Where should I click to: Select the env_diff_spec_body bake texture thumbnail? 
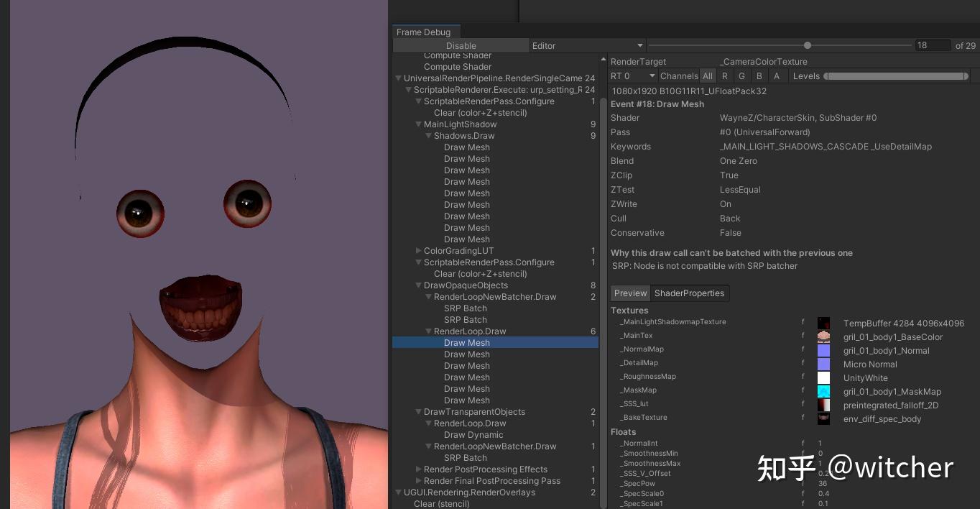click(823, 418)
